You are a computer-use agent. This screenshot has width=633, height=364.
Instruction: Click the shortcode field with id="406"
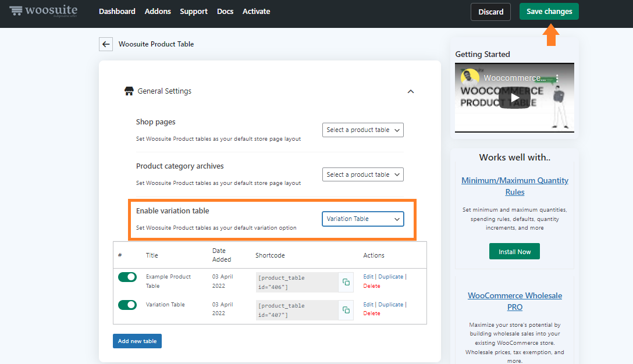(x=297, y=282)
